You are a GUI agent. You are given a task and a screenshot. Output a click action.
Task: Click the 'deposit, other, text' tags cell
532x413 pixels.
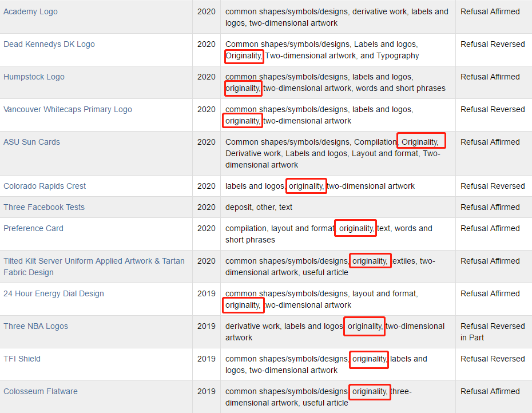click(259, 207)
